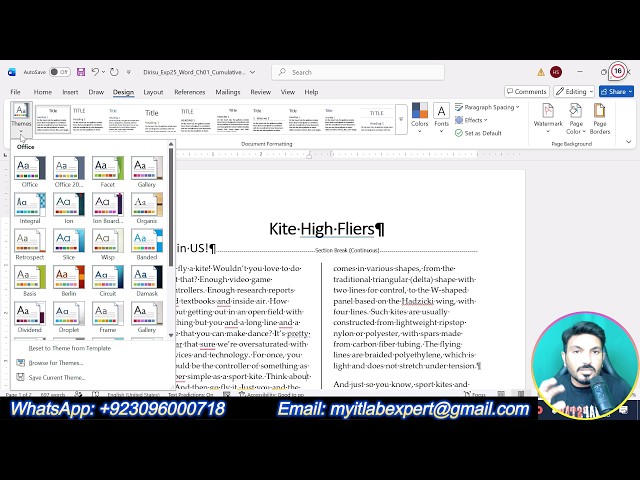Open the Effects dropdown
Image resolution: width=640 pixels, height=480 pixels.
click(x=471, y=120)
